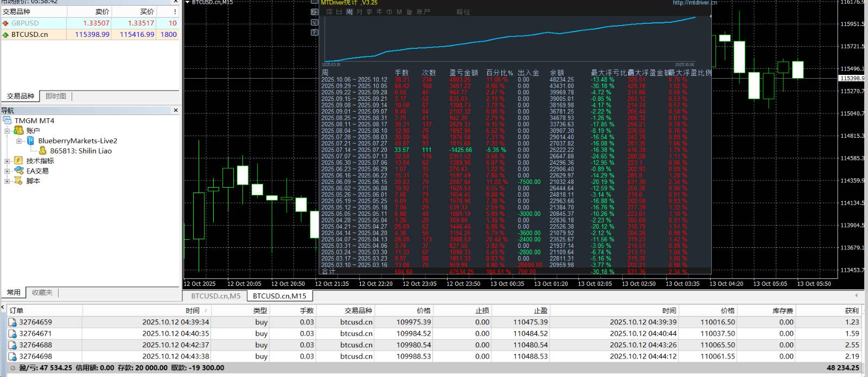Select the 日 daily tab in MTDriver
Image resolution: width=868 pixels, height=377 pixels.
coord(339,12)
